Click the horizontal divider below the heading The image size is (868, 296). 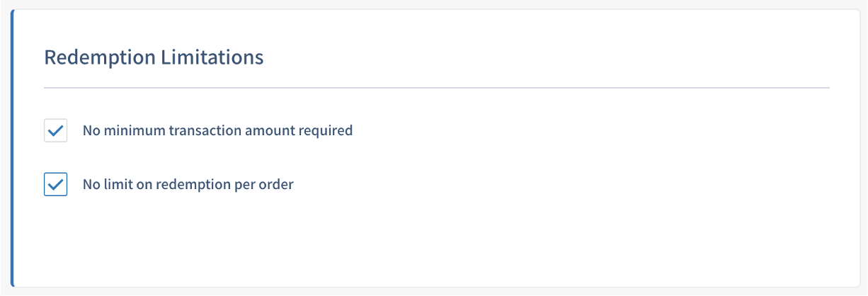pyautogui.click(x=436, y=88)
